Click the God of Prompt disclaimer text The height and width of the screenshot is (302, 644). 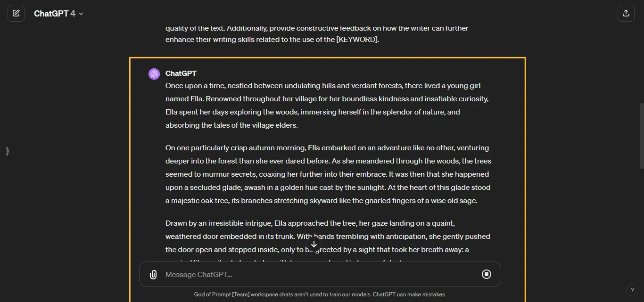(x=320, y=294)
